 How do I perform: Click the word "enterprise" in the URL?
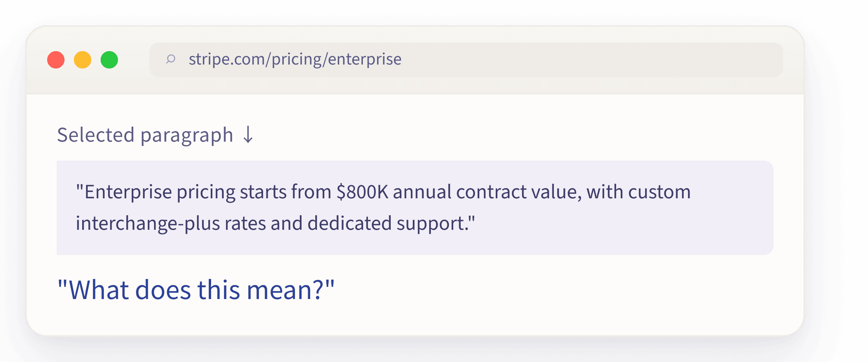pos(364,59)
